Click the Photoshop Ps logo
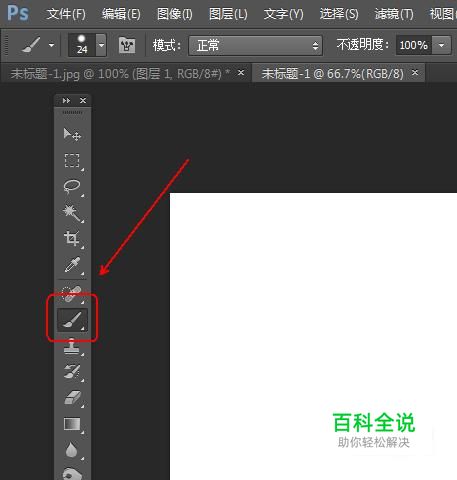This screenshot has width=457, height=480. tap(18, 13)
